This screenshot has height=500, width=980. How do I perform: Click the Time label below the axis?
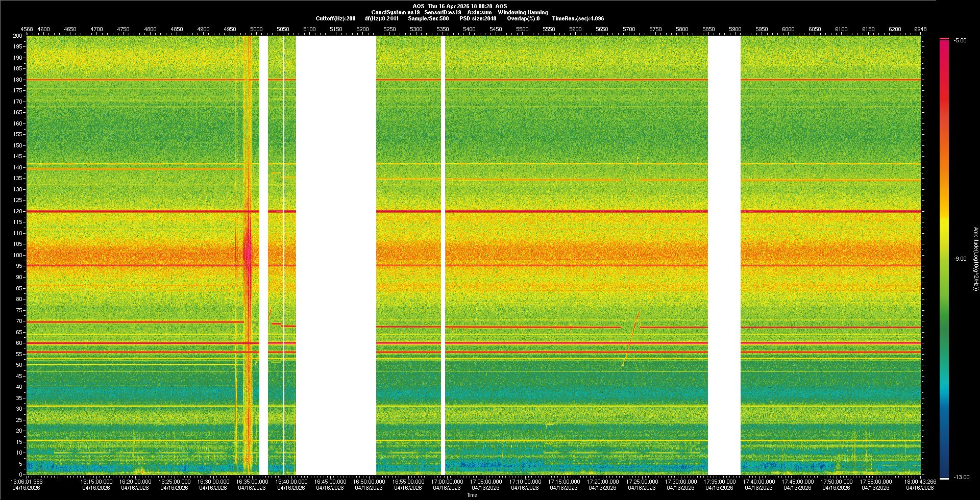pos(472,495)
